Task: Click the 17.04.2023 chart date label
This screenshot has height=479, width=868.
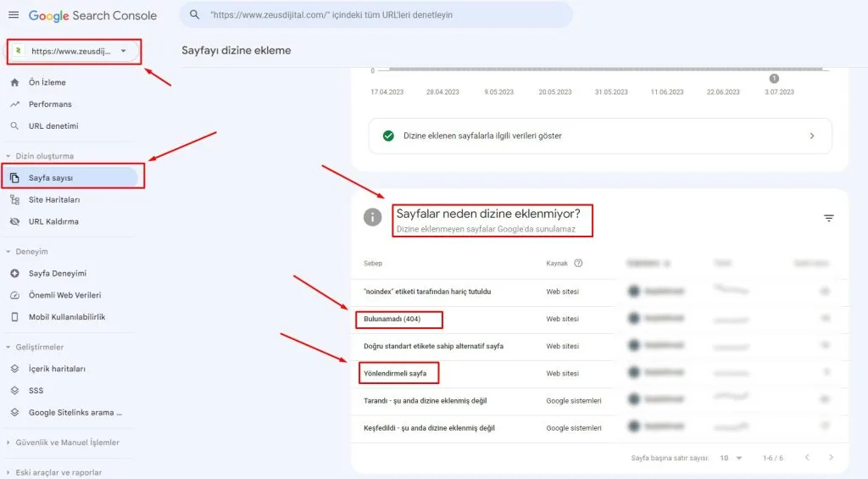Action: point(387,92)
